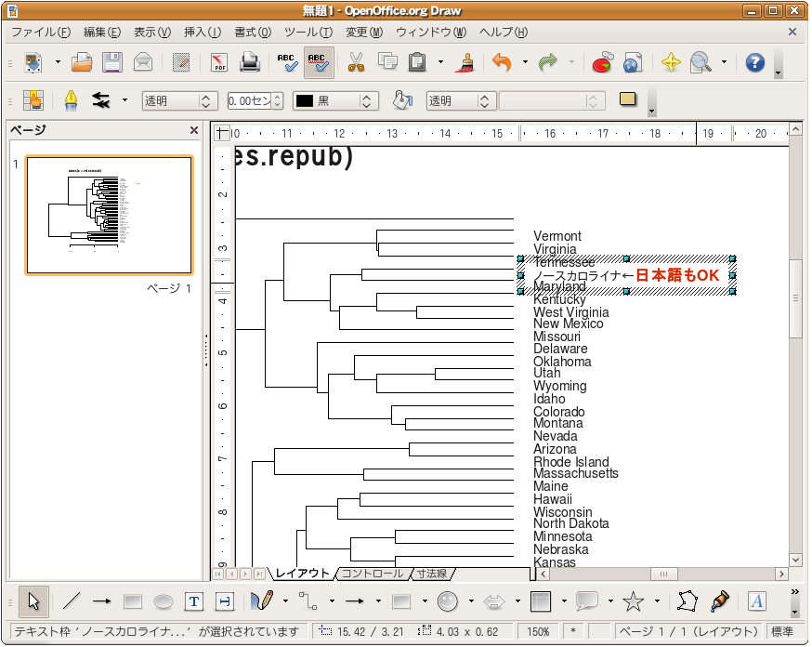Select the Text tool in drawing toolbar
Image resolution: width=812 pixels, height=647 pixels.
[194, 601]
